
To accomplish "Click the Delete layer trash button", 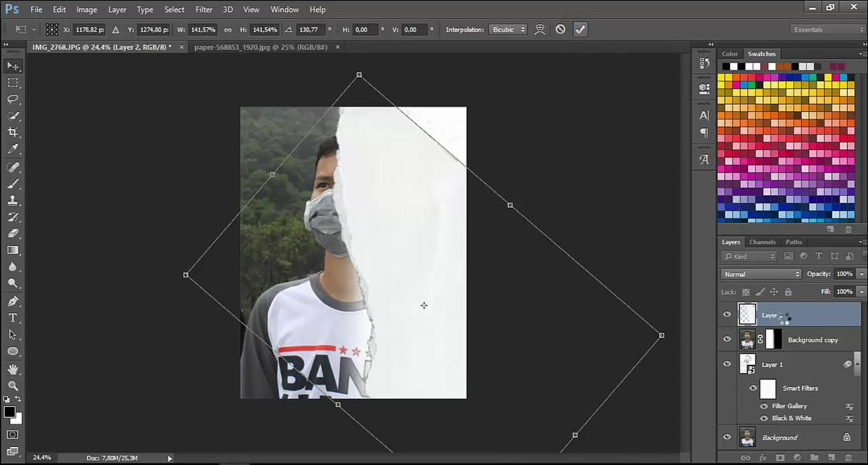I will 848,458.
